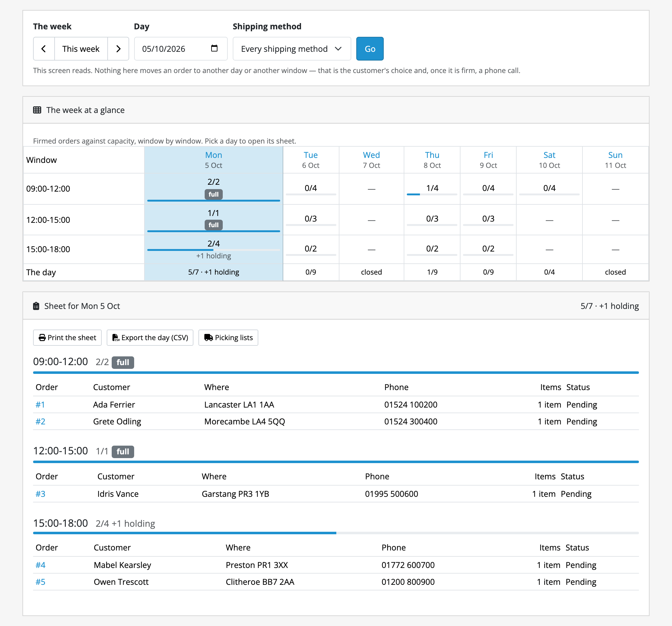Screen dimensions: 672x626
Task: Click the 5/7 · +1 holding sheet header total
Action: coord(610,306)
